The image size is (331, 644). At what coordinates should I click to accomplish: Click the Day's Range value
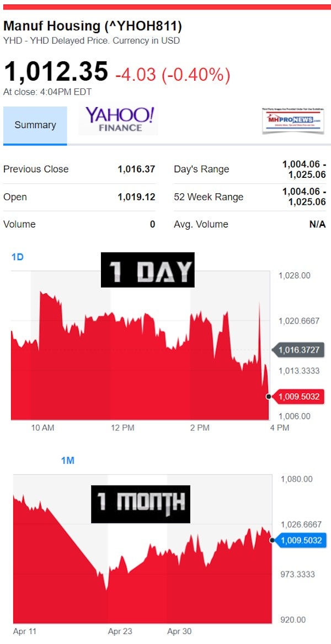(x=304, y=170)
